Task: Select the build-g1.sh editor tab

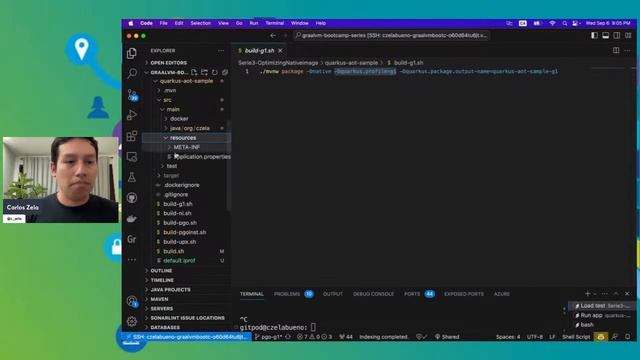Action: click(259, 51)
